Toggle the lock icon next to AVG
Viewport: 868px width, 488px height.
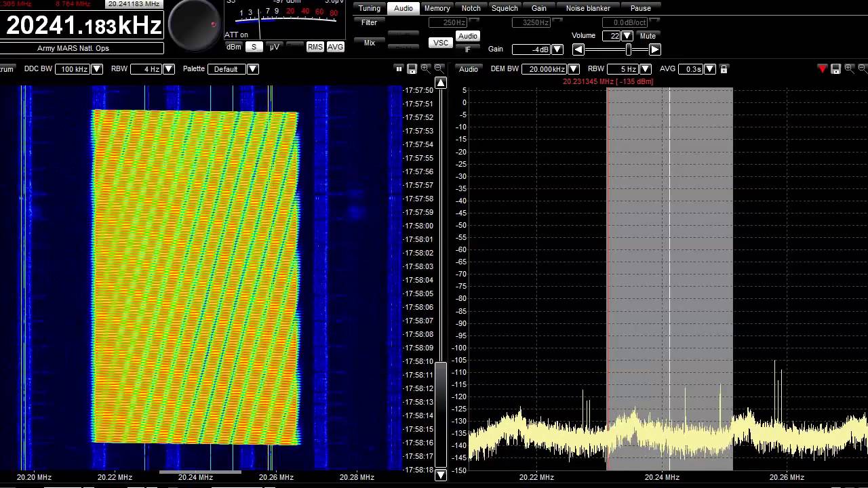(724, 69)
